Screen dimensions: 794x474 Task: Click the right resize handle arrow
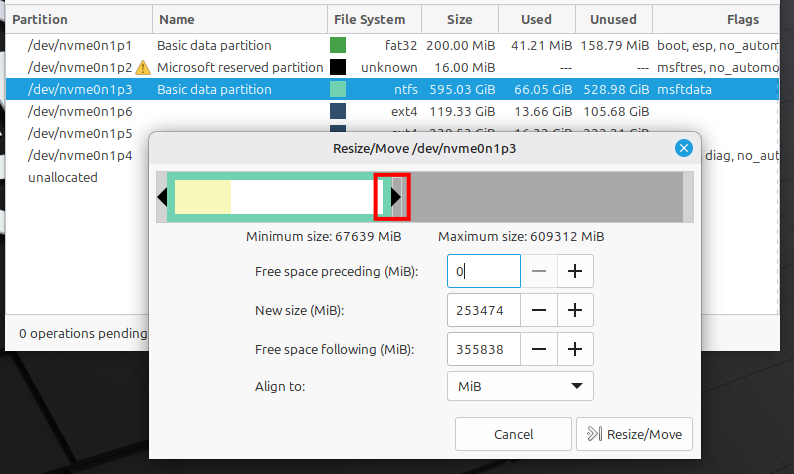click(396, 198)
